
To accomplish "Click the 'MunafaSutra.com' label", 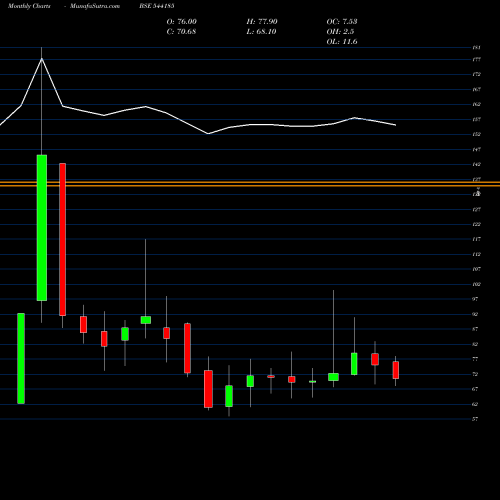I will click(95, 6).
